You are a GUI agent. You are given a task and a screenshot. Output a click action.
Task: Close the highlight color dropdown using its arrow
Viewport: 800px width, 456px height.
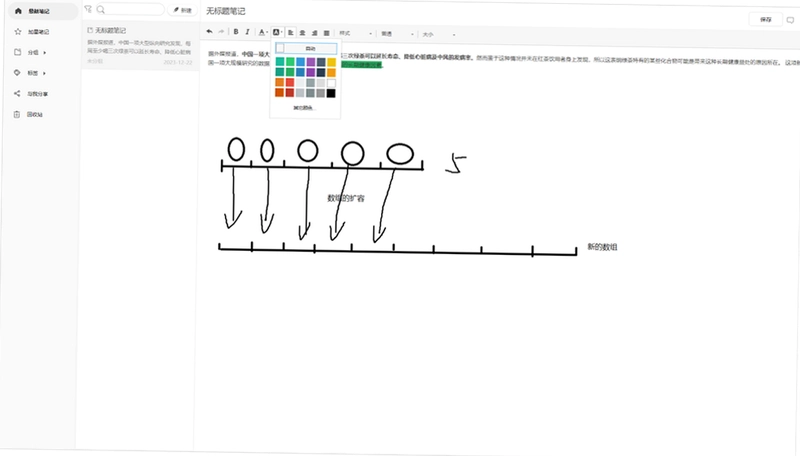[x=282, y=33]
